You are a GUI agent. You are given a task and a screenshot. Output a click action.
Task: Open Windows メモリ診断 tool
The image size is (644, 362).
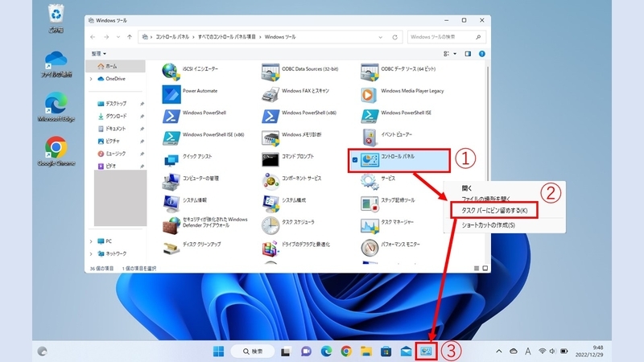tap(291, 137)
